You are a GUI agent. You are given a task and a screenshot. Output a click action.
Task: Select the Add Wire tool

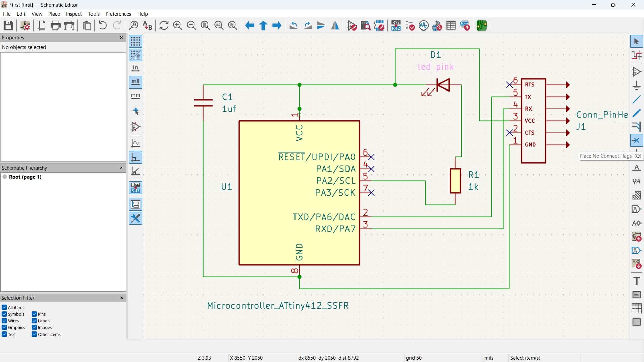click(636, 99)
